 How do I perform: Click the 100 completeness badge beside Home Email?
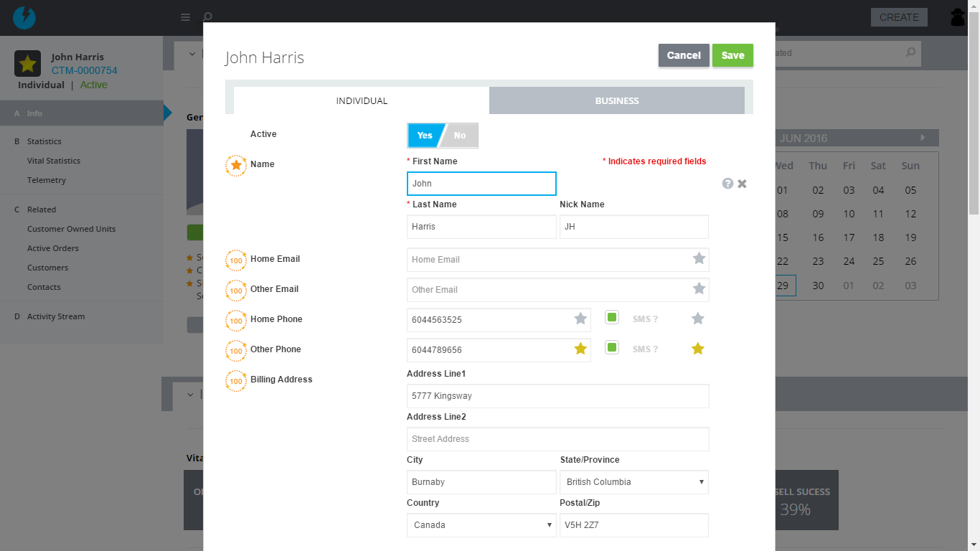(x=236, y=260)
